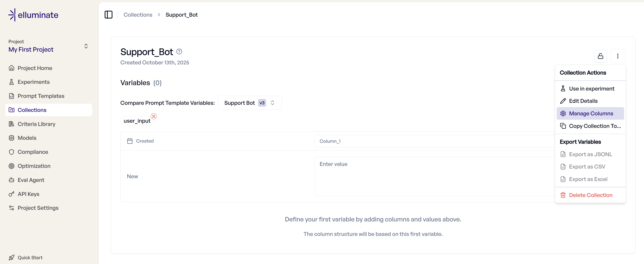This screenshot has width=644, height=264.
Task: Click Copy Collection To... option
Action: tap(594, 126)
